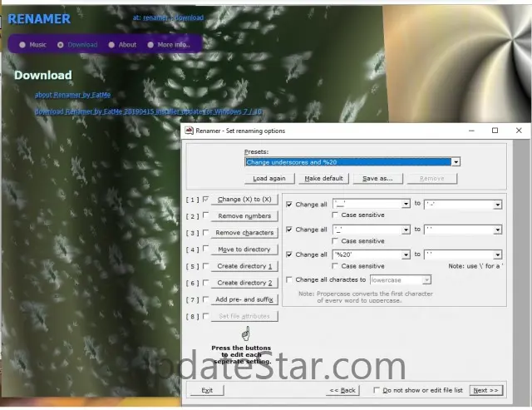Enable step 4 Move to directory checkbox
532x410 pixels.
click(x=205, y=249)
